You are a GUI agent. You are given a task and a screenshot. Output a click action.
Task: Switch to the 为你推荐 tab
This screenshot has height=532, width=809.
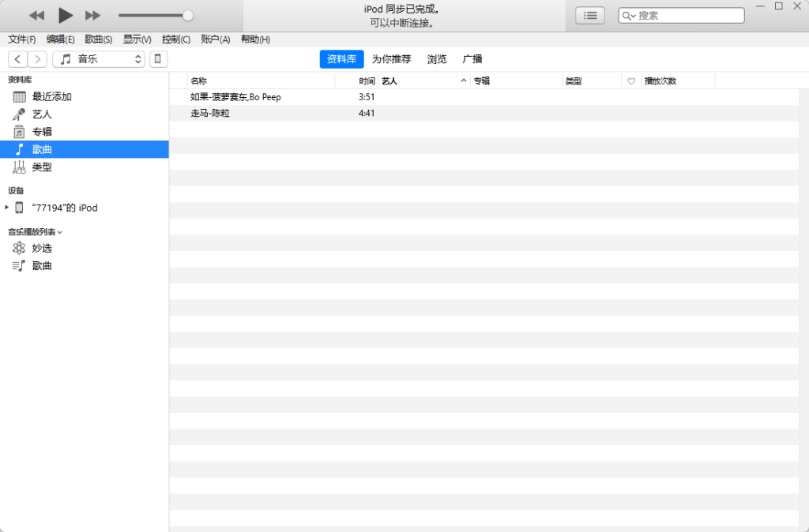[391, 59]
